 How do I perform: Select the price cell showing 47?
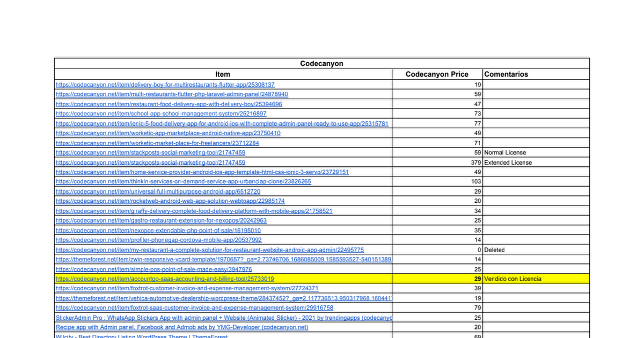tap(437, 104)
